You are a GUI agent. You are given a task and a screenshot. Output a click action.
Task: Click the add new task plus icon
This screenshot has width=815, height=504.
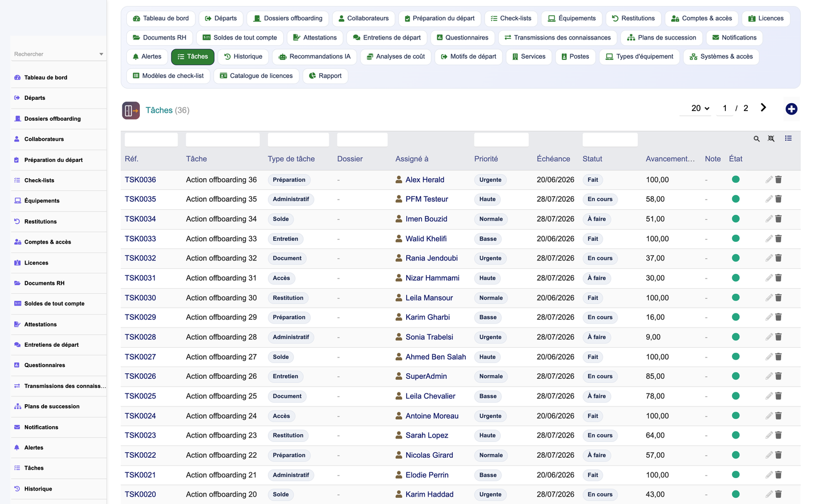pos(791,109)
